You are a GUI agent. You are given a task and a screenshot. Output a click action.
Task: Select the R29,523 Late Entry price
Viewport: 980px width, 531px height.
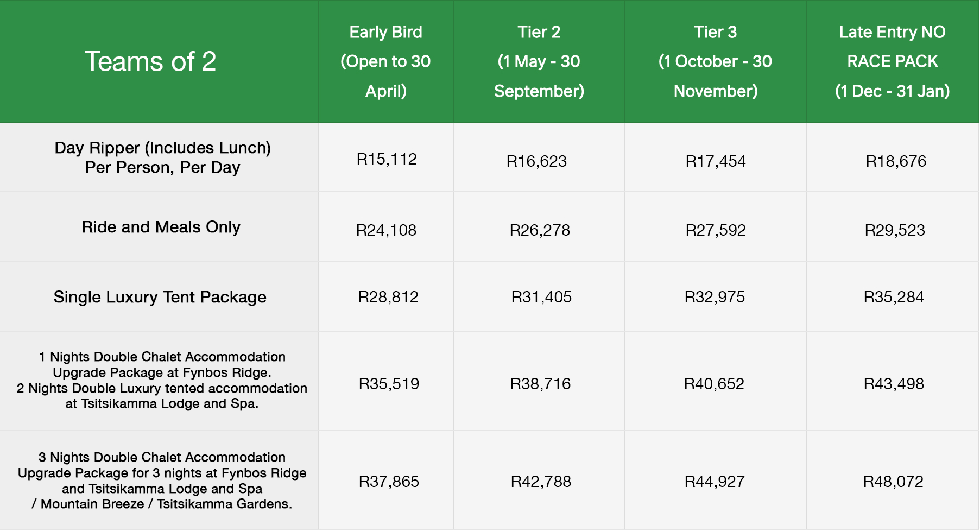pyautogui.click(x=895, y=230)
